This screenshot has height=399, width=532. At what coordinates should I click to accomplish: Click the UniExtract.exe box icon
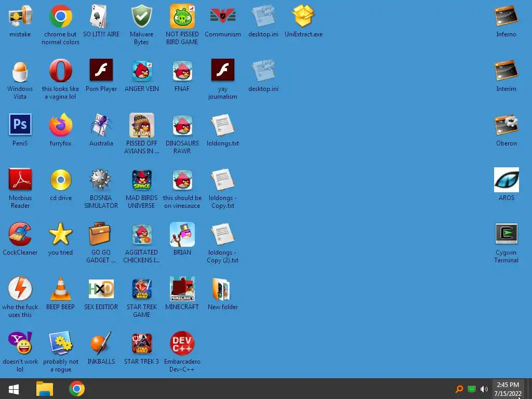(303, 16)
